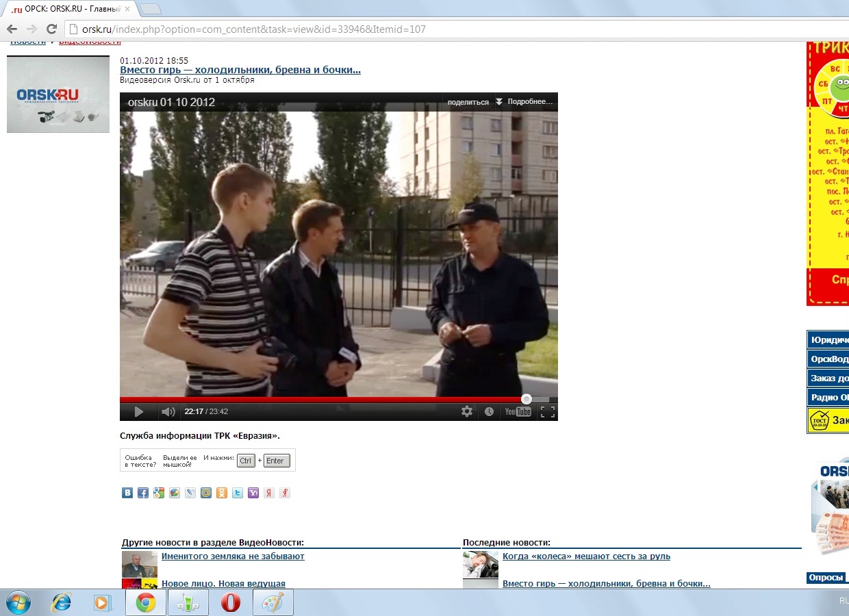Open video on YouTube via the logo
The image size is (849, 616).
tap(518, 411)
